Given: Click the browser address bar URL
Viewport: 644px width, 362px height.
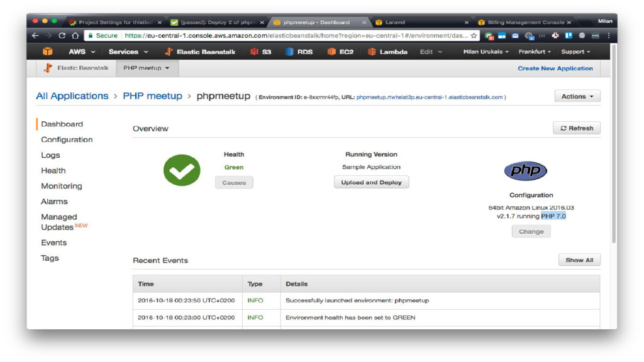Looking at the screenshot, I should 296,36.
